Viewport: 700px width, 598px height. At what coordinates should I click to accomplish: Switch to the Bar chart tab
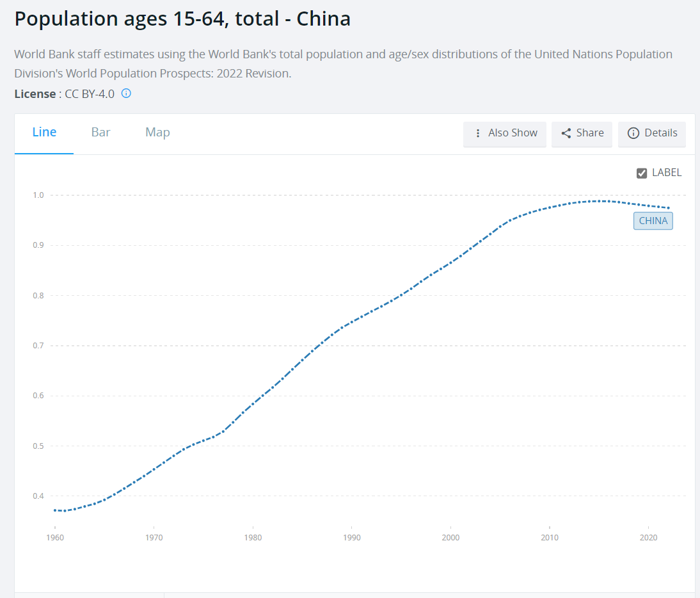click(100, 133)
